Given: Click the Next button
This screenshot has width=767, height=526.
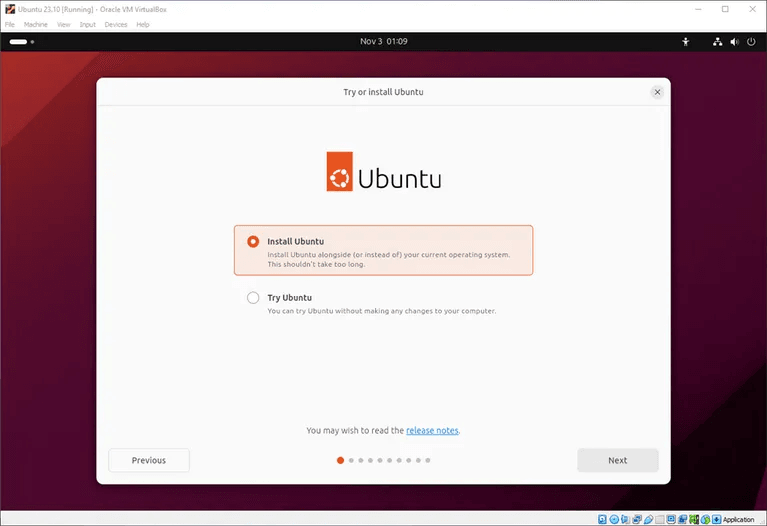Looking at the screenshot, I should click(617, 460).
